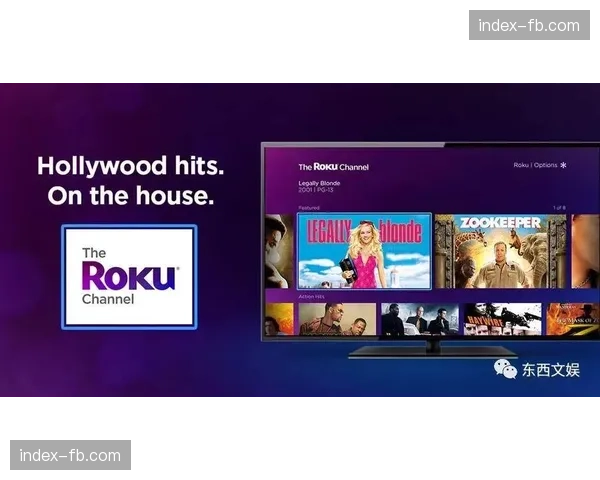Select the Mask of Zorro thumbnail
Image resolution: width=600 pixels, height=480 pixels.
571,319
